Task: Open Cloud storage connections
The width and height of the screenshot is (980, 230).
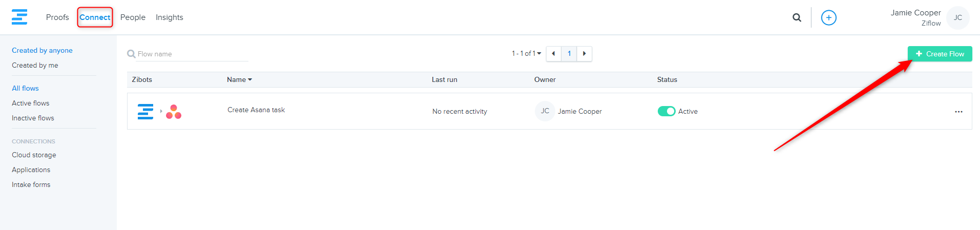Action: point(34,155)
